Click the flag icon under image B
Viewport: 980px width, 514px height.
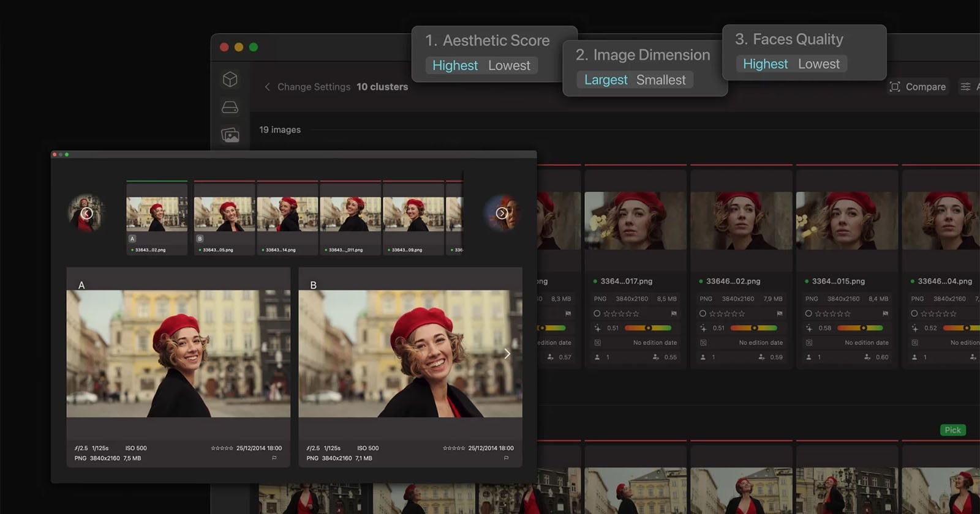tap(506, 458)
